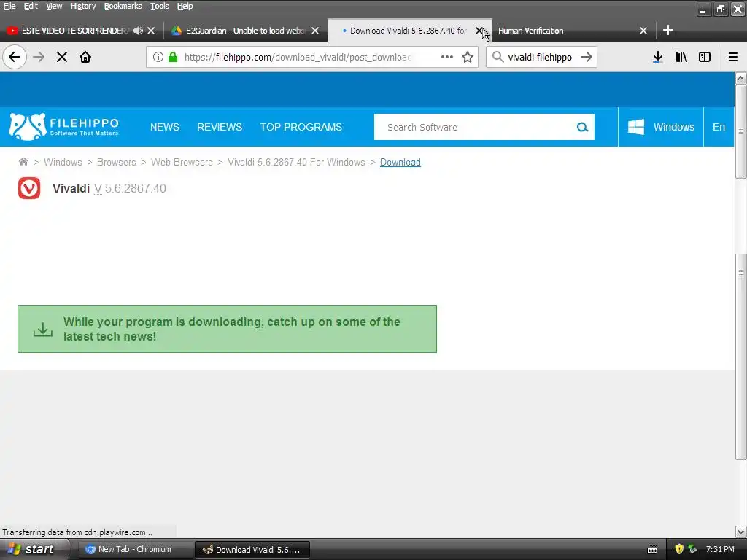Image resolution: width=747 pixels, height=560 pixels.
Task: Open the Help menu
Action: [x=185, y=6]
